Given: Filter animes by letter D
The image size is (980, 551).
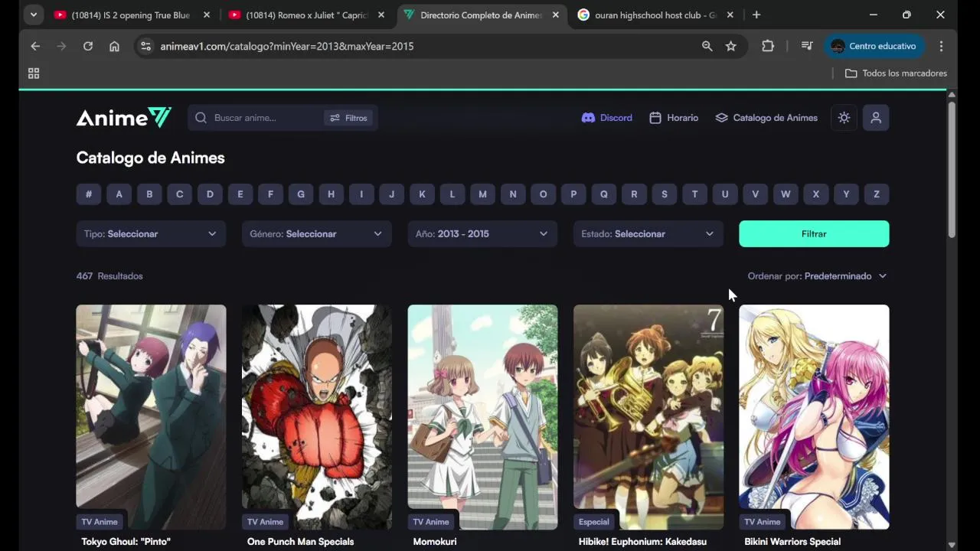Looking at the screenshot, I should [210, 194].
